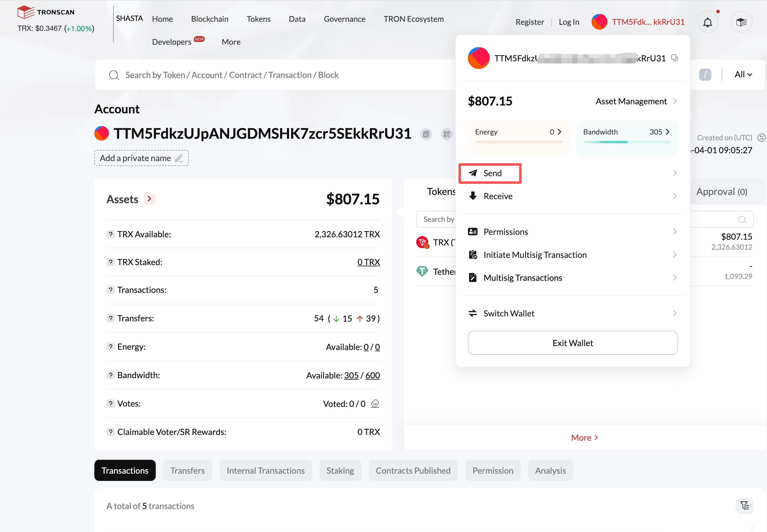Switch to the Contracts Published tab
The height and width of the screenshot is (532, 767).
tap(413, 470)
